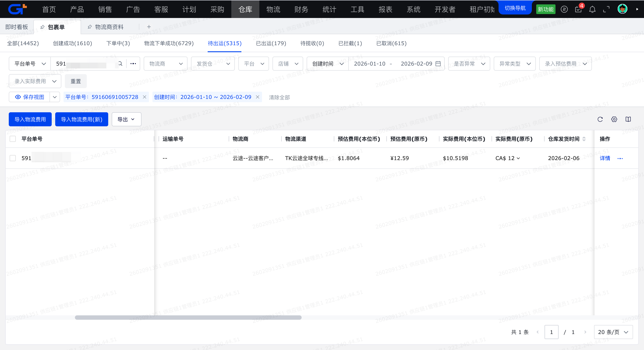Open the 详情 link in the row
The width and height of the screenshot is (644, 350).
605,158
